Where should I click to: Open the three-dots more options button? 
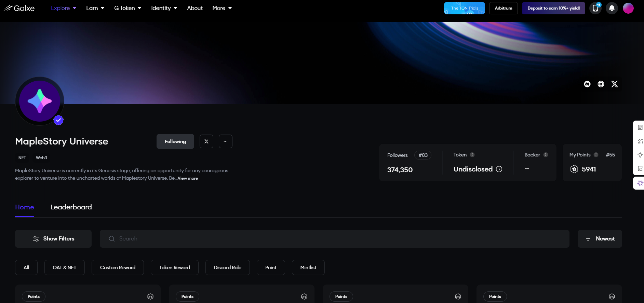(226, 141)
